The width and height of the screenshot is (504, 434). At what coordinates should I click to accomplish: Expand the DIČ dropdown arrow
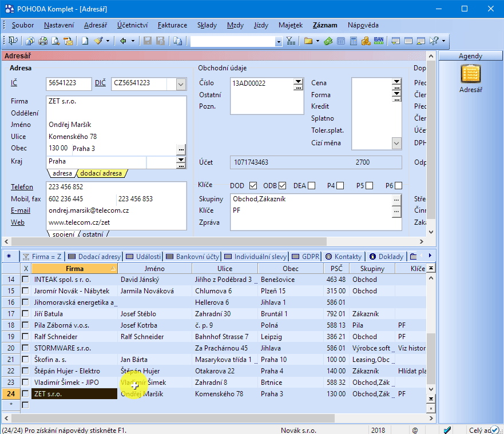[x=181, y=85]
